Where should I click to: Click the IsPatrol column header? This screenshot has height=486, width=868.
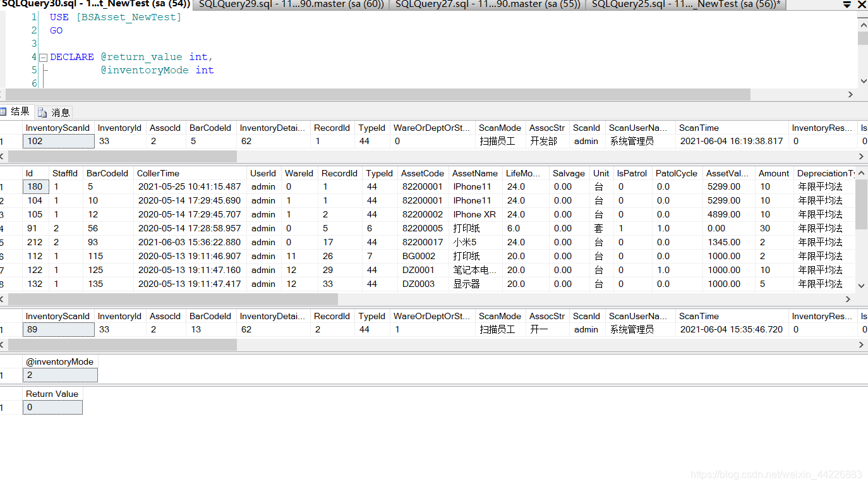[633, 173]
